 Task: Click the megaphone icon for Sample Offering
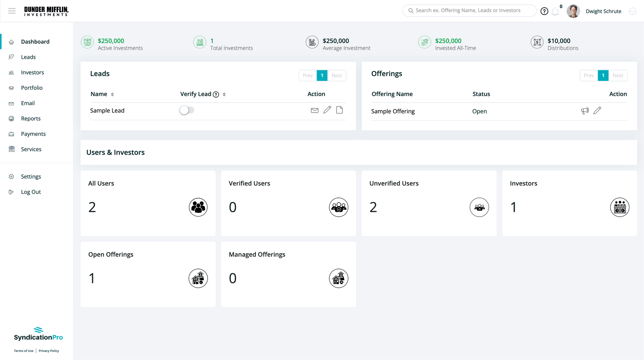tap(585, 111)
